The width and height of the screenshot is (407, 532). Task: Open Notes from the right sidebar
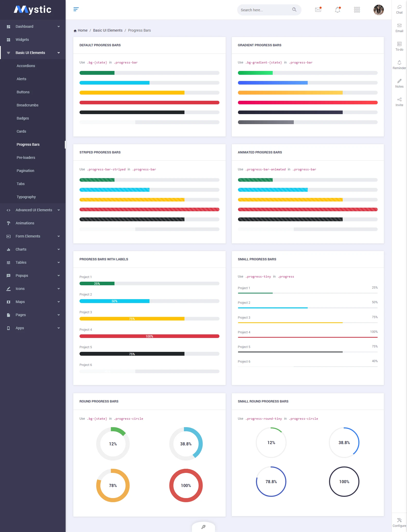[x=399, y=83]
